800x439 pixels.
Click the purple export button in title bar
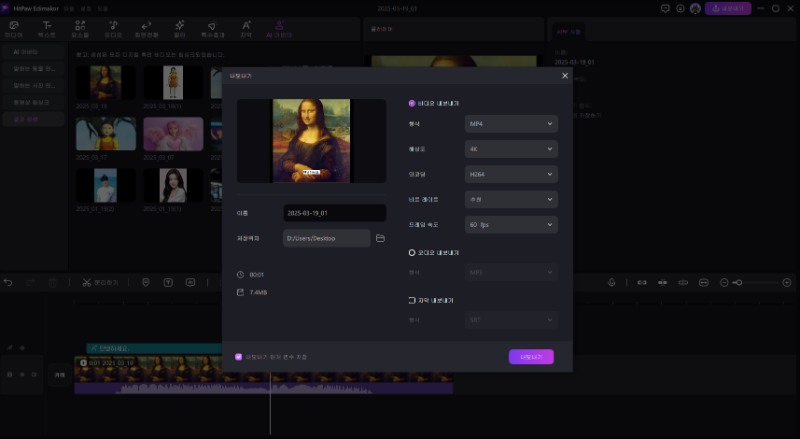(x=728, y=8)
